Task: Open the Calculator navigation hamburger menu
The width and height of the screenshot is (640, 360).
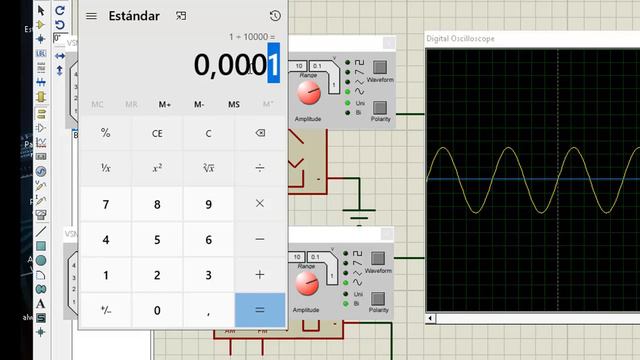Action: coord(91,16)
